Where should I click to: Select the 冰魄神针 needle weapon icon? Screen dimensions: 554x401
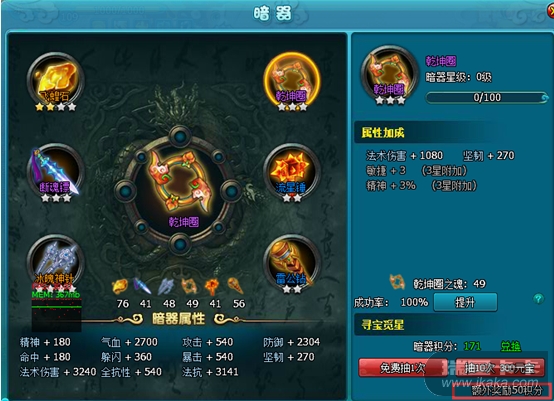pos(55,261)
